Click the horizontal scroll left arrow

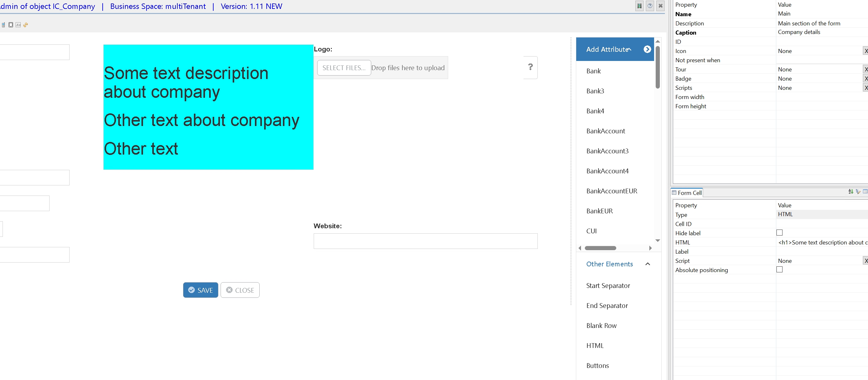click(x=580, y=248)
